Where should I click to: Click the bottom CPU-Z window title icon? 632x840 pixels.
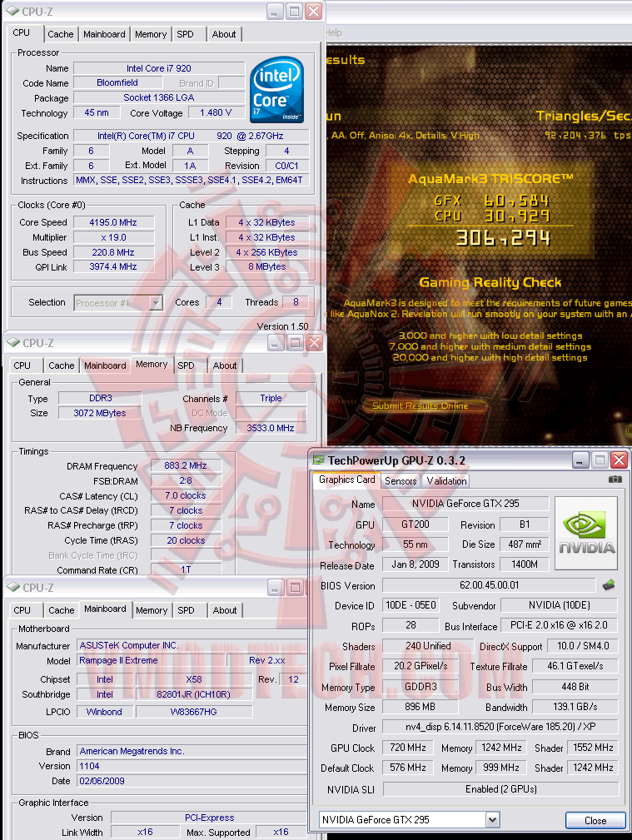click(x=12, y=587)
